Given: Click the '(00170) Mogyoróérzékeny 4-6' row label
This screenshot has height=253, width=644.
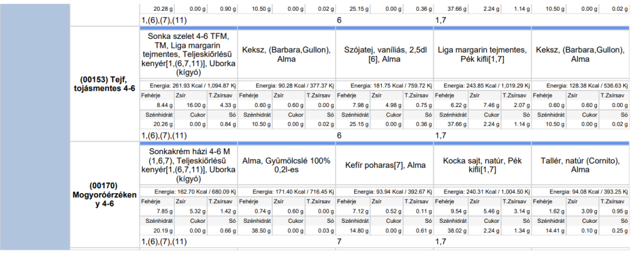Looking at the screenshot, I should [x=104, y=195].
